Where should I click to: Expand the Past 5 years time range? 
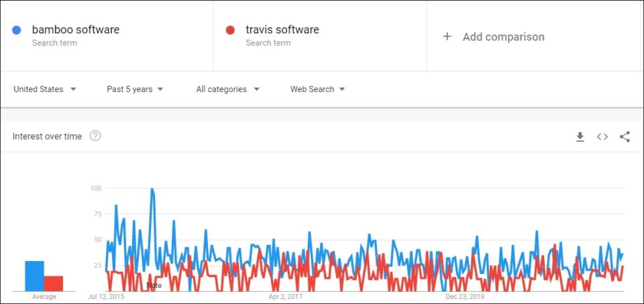point(135,89)
